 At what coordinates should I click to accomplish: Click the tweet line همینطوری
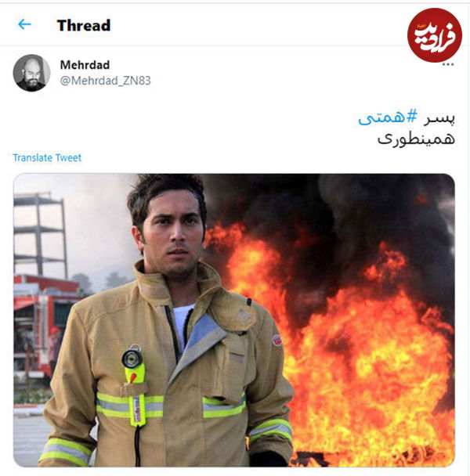click(416, 139)
